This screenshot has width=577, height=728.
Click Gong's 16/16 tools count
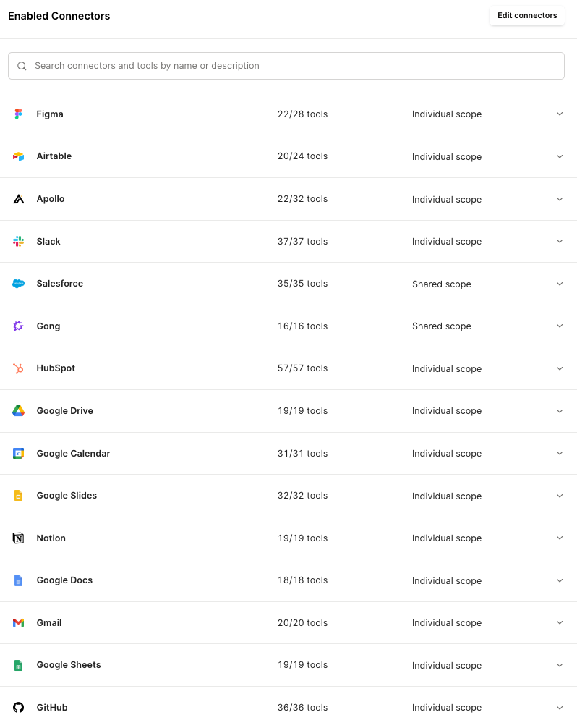click(302, 326)
